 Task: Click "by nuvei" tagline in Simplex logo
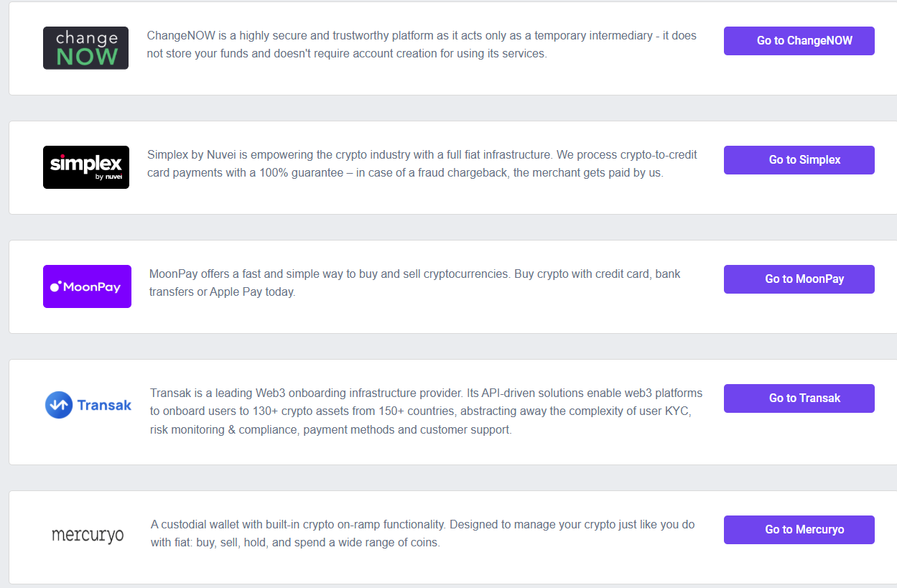108,177
